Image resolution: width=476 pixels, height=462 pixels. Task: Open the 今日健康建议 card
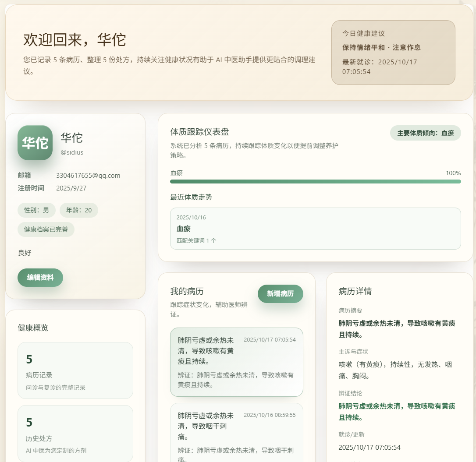(393, 52)
